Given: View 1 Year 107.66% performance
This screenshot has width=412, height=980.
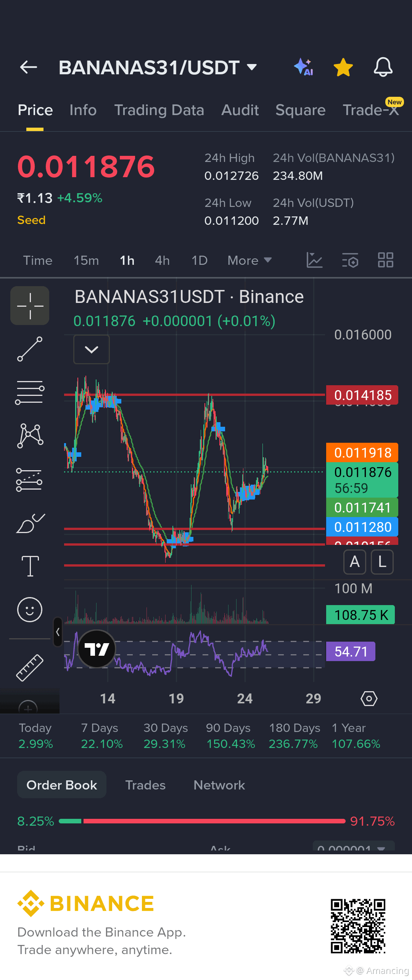Looking at the screenshot, I should click(x=356, y=736).
